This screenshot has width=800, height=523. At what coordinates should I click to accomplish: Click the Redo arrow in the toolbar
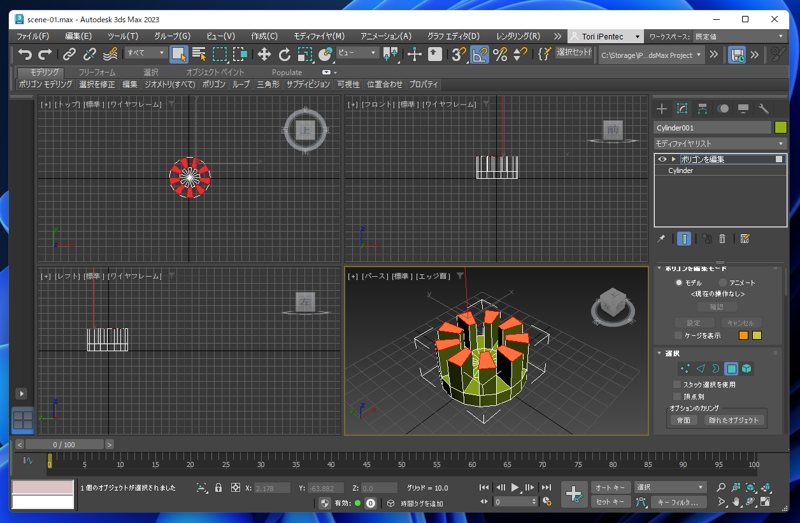(45, 54)
